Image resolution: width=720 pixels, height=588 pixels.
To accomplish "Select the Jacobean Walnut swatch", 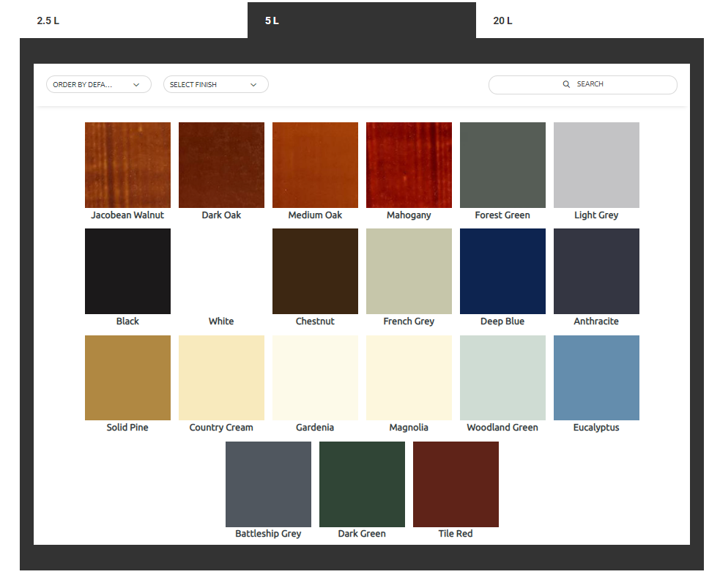I will click(x=127, y=164).
